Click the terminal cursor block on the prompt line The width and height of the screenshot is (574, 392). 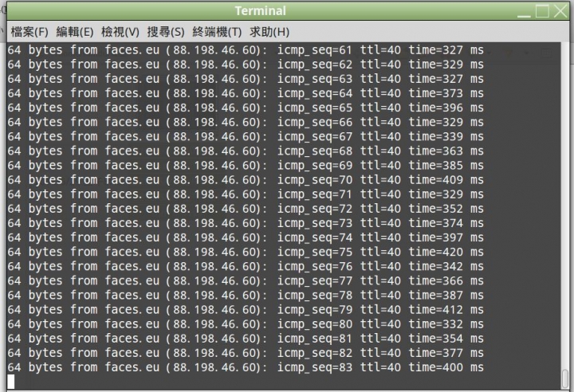tap(11, 382)
